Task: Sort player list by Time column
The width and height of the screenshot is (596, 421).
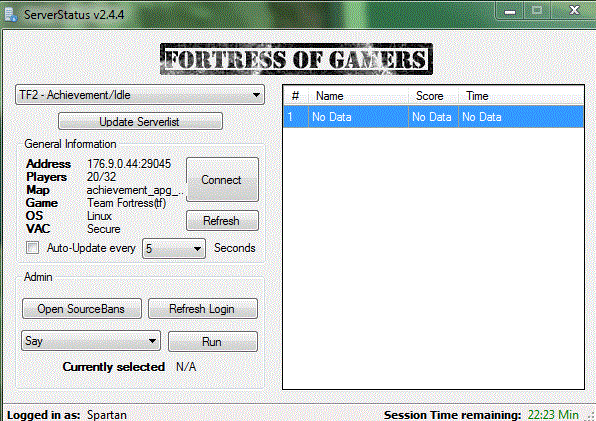Action: tap(521, 96)
